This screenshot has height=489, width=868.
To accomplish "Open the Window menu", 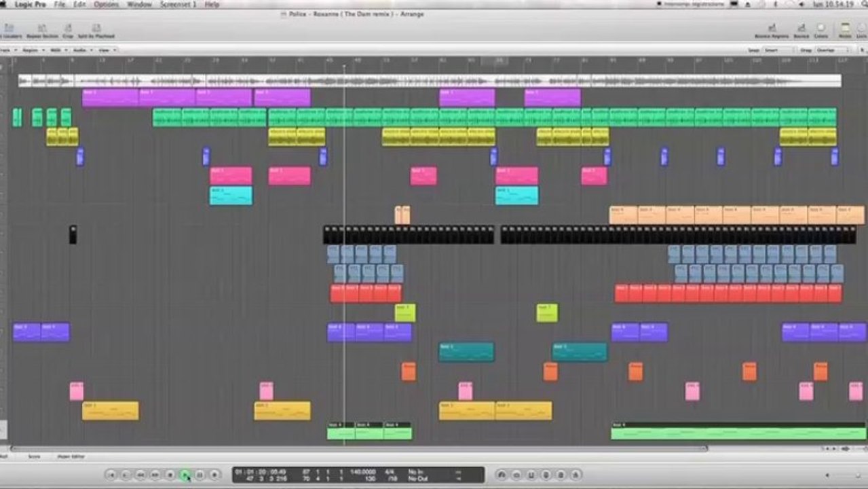I will 139,4.
